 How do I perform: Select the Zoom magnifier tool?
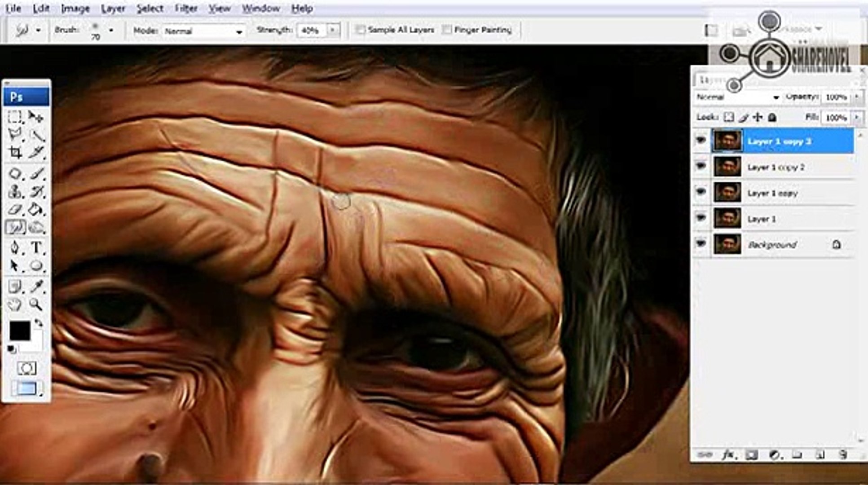[36, 304]
